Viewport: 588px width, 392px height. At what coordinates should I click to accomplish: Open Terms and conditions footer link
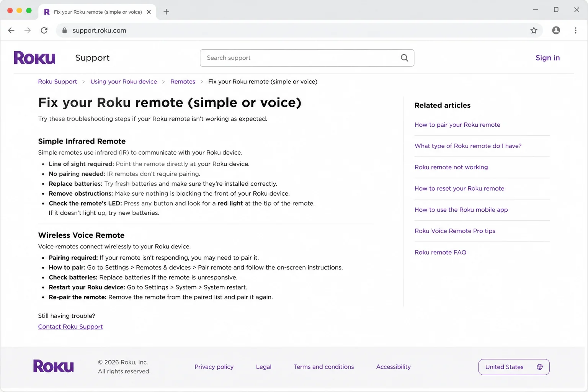(324, 367)
